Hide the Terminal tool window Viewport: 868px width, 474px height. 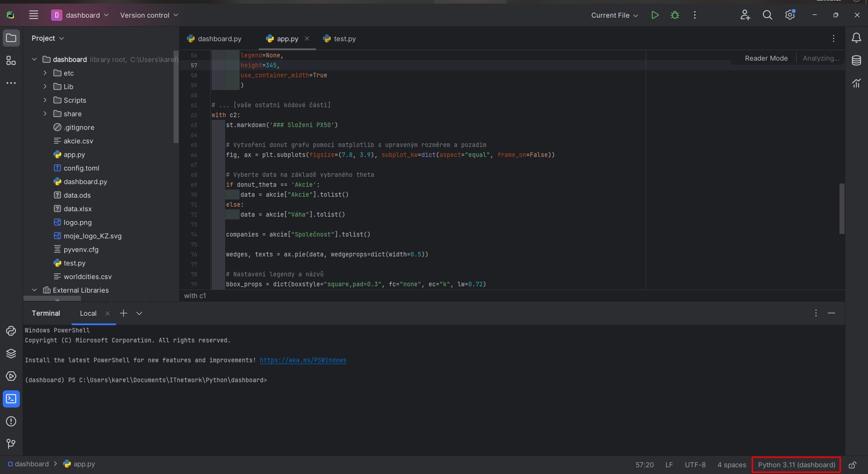pos(832,313)
